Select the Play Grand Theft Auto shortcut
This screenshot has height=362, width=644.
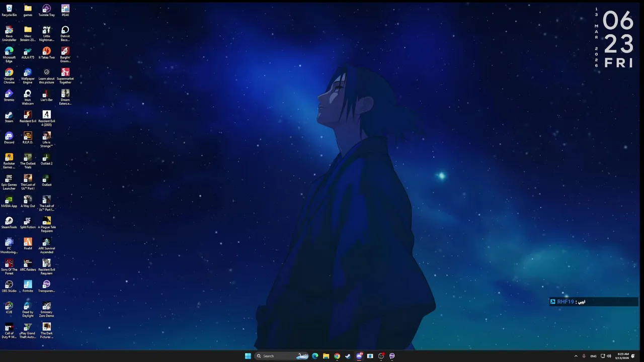point(28,330)
